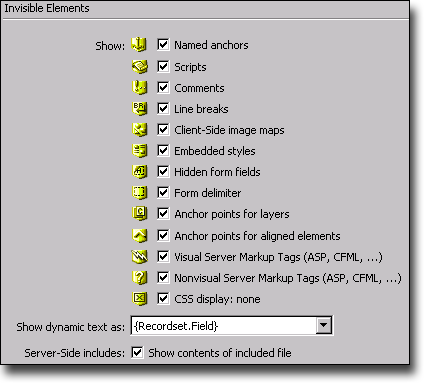Uncheck the CSS display: none checkbox
This screenshot has height=383, width=430.
(163, 298)
